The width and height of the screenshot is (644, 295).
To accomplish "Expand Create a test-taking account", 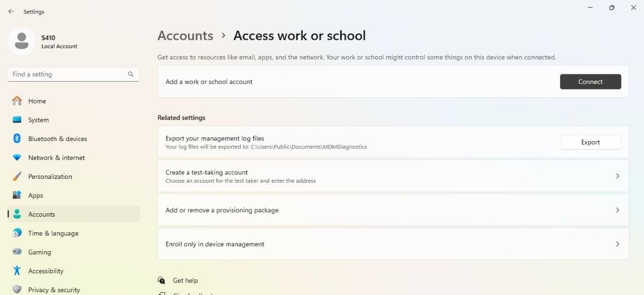I will pos(617,176).
